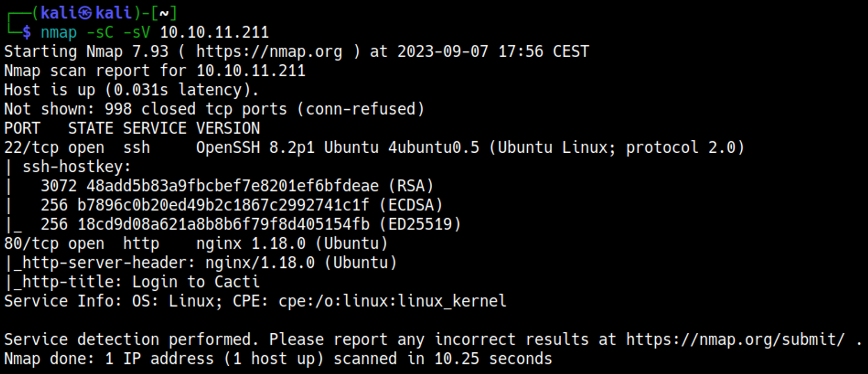Viewport: 868px width, 374px height.
Task: Click the VERSION column header
Action: [228, 128]
